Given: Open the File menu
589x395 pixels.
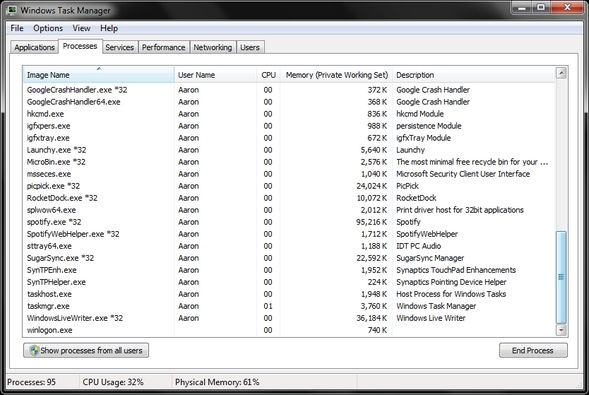Looking at the screenshot, I should pyautogui.click(x=17, y=28).
